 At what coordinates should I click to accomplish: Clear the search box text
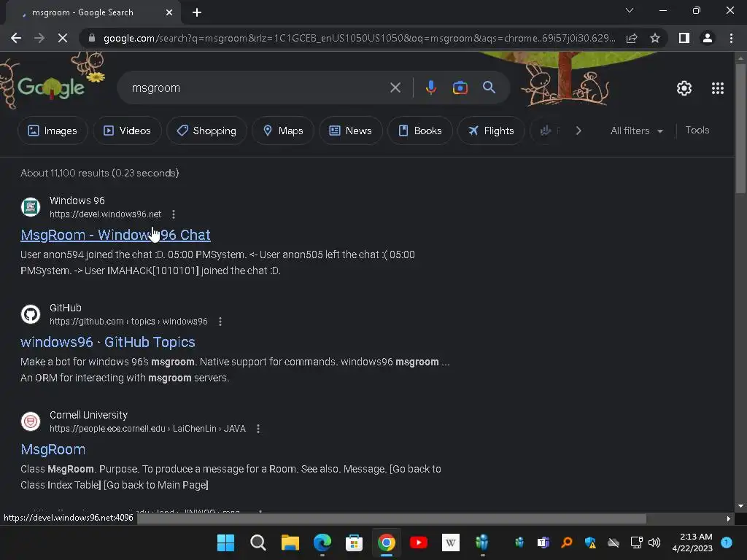pyautogui.click(x=395, y=87)
